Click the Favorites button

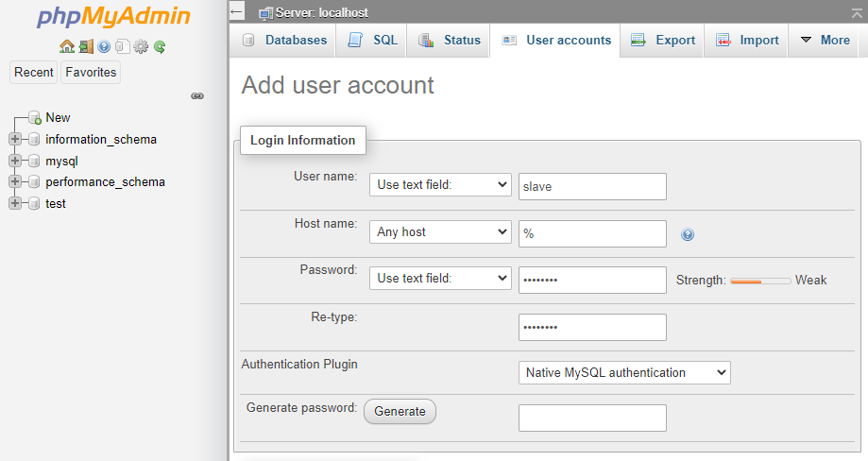[91, 73]
